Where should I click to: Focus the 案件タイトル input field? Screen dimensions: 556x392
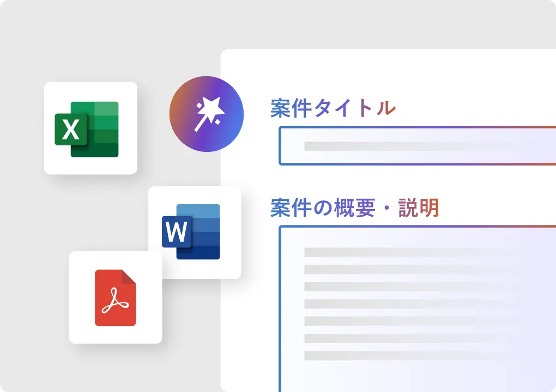[x=414, y=146]
